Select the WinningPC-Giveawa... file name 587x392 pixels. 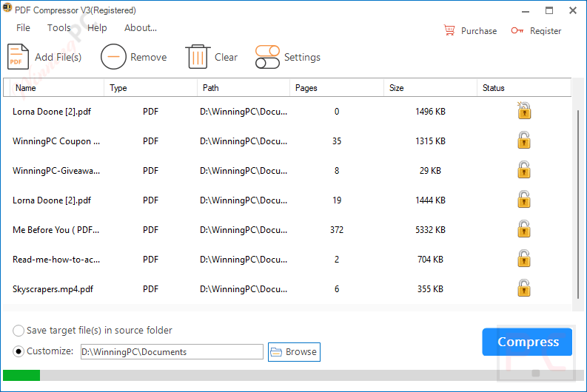tap(56, 171)
